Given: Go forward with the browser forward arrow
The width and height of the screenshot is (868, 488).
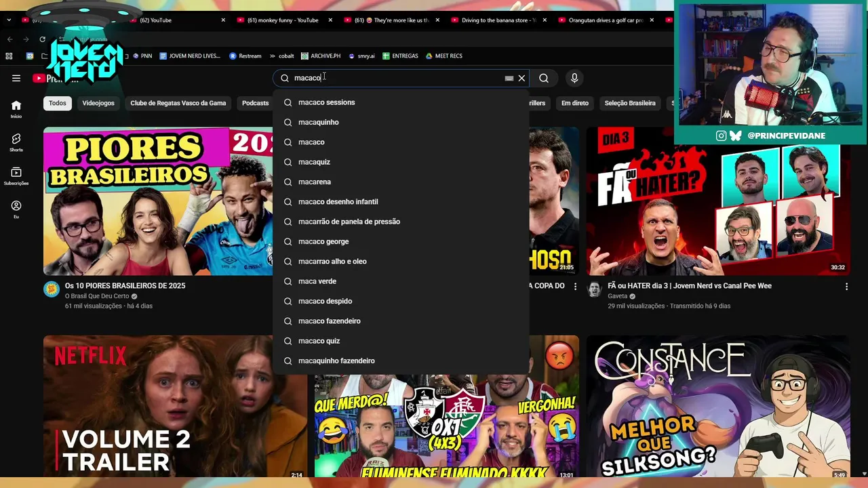Looking at the screenshot, I should [x=26, y=39].
